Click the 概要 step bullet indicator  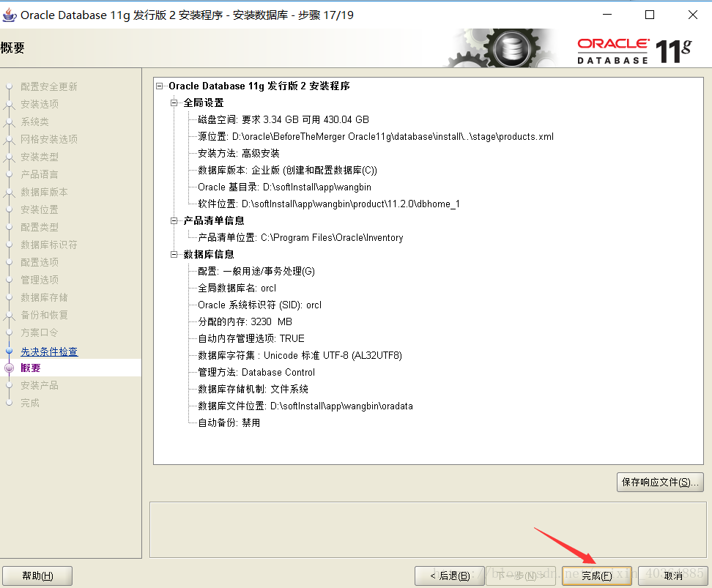tap(9, 368)
